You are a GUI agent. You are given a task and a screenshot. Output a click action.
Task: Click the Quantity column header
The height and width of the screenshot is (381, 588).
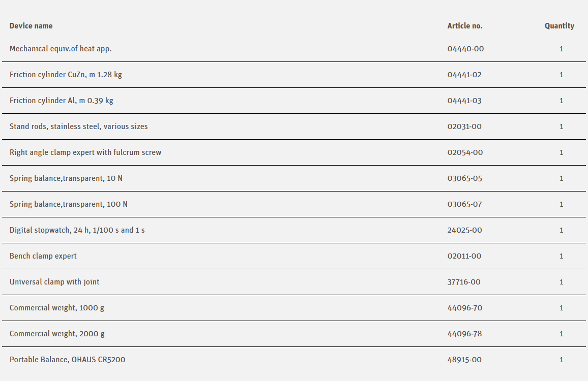pos(559,26)
